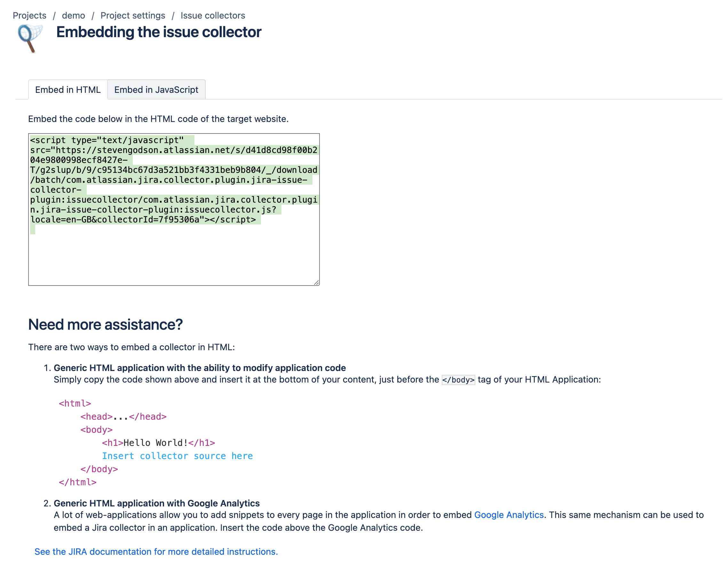Click 'Insert collector source here' placeholder text
This screenshot has height=573, width=728.
click(x=177, y=456)
